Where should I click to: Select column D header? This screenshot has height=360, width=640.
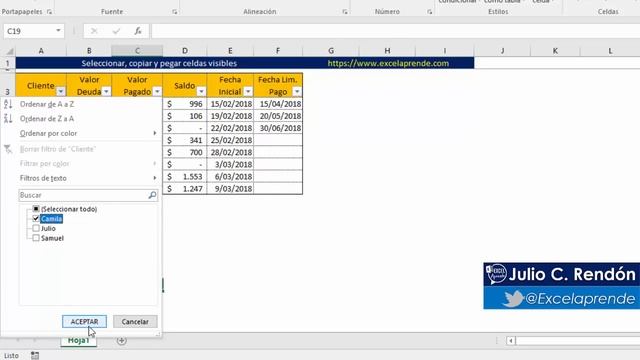pyautogui.click(x=185, y=51)
